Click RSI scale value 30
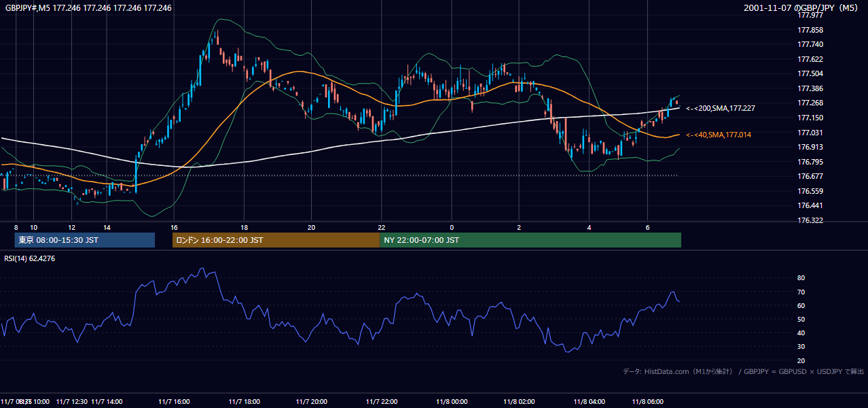The height and width of the screenshot is (408, 868). pos(801,347)
